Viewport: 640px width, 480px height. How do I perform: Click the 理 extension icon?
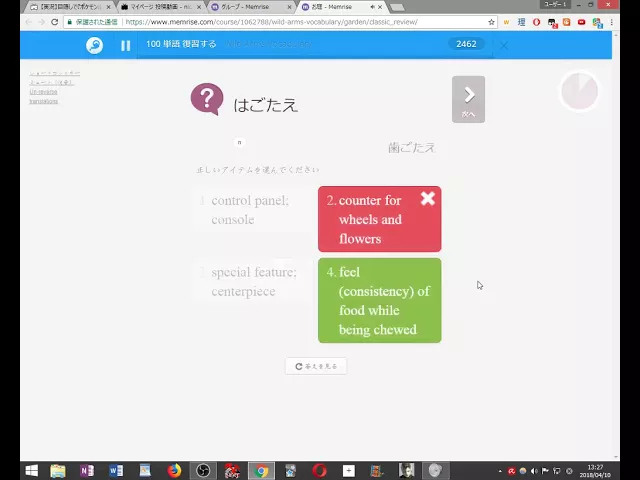coord(521,22)
